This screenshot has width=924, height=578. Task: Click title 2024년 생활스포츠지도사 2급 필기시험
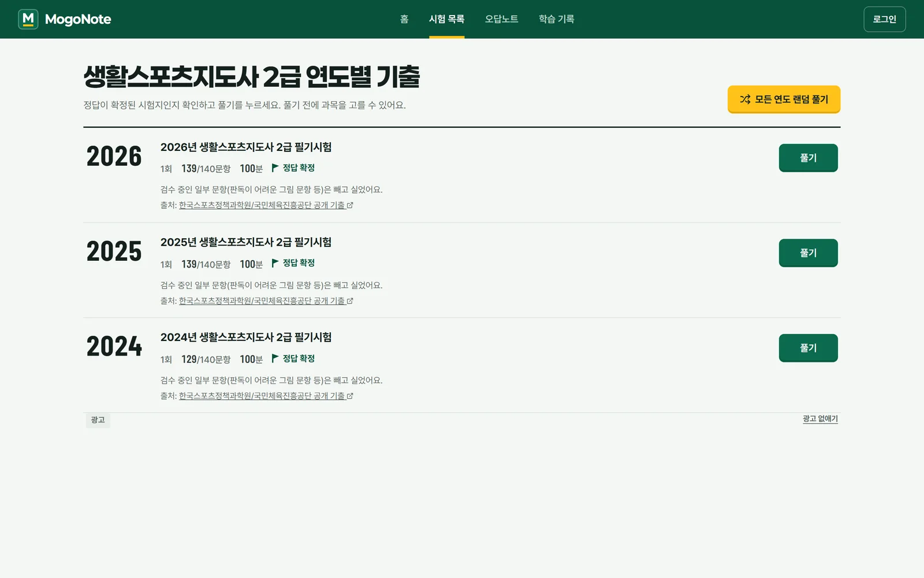coord(246,337)
